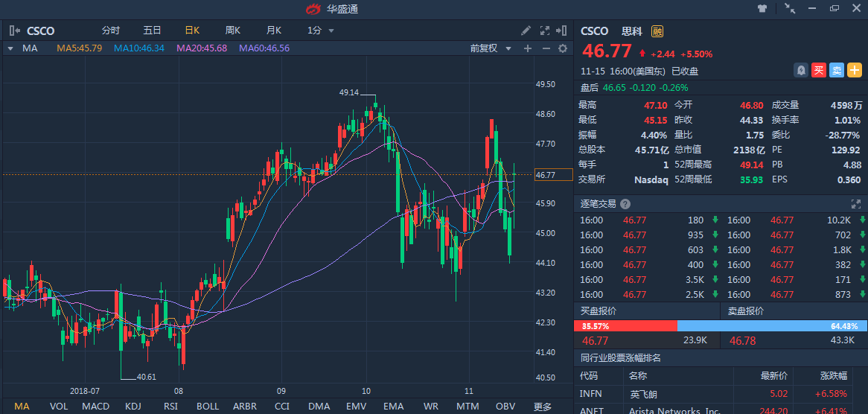Collapse the MA indicator legend arrow
Image resolution: width=868 pixels, height=414 pixels.
click(10, 48)
